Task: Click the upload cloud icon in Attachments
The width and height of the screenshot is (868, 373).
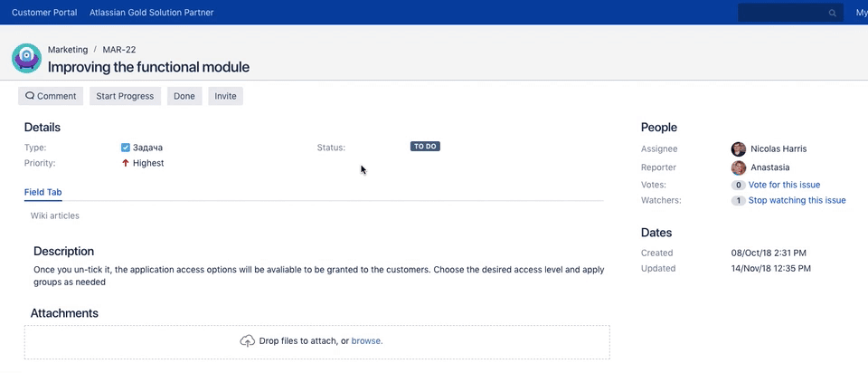Action: [x=247, y=341]
